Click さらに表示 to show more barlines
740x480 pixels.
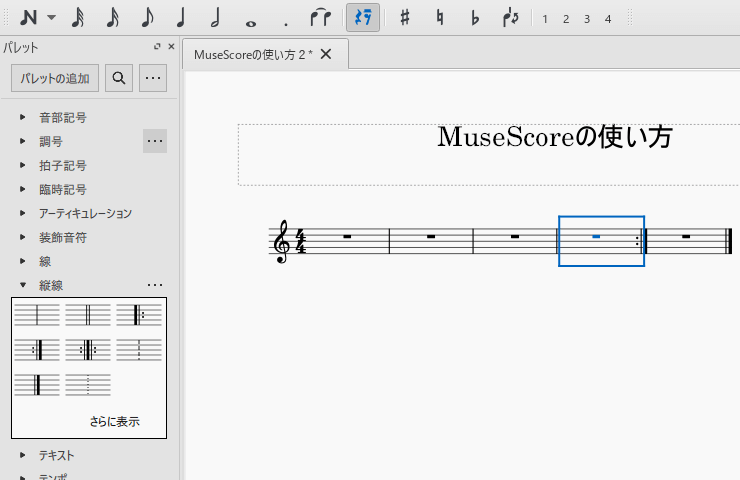[115, 421]
